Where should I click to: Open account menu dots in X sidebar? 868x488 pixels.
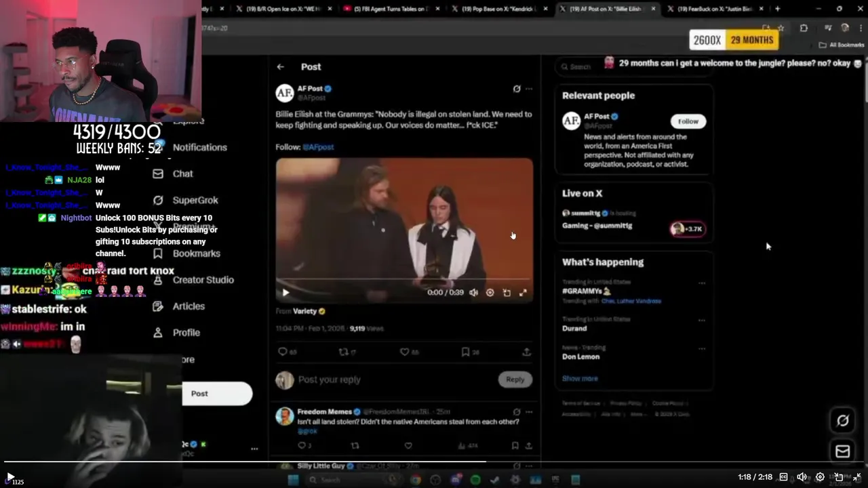point(254,449)
